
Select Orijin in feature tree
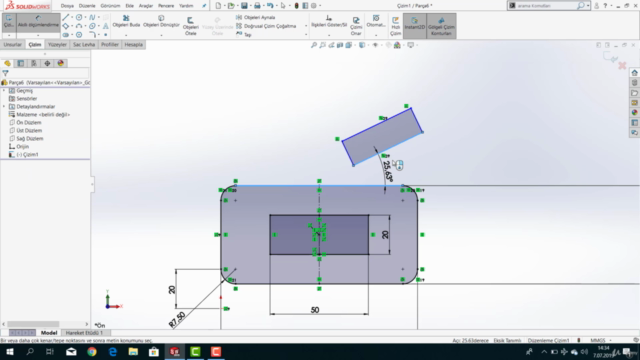point(22,147)
